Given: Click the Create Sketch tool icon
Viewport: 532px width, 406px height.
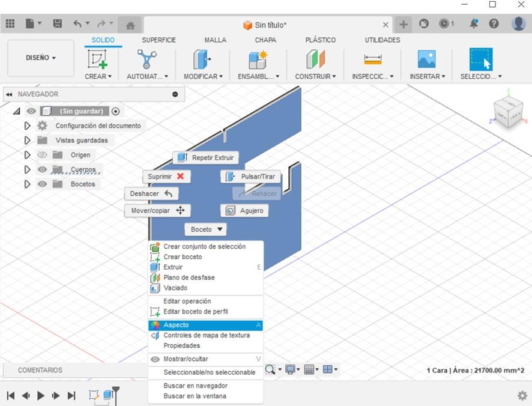Looking at the screenshot, I should pyautogui.click(x=98, y=59).
